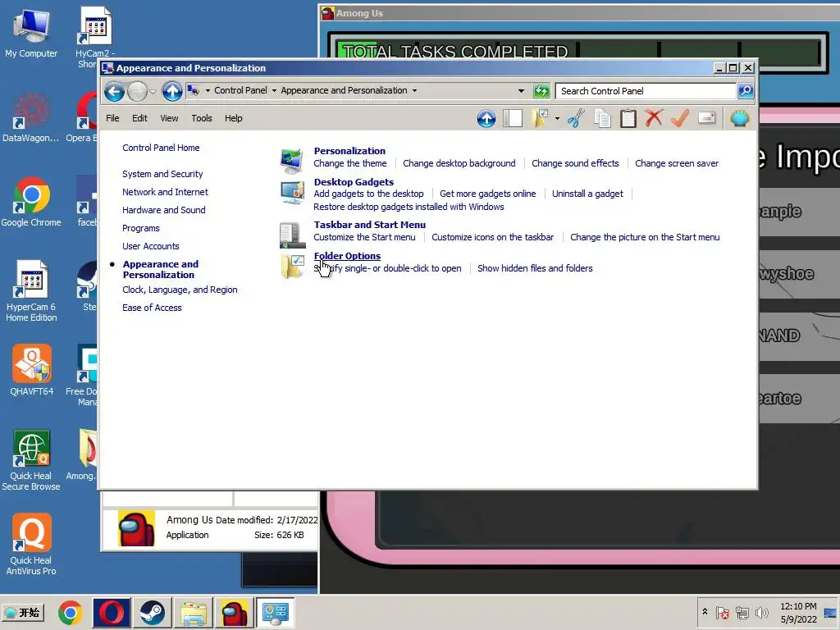Click the orange checkmark Properties icon
Image resolution: width=840 pixels, height=630 pixels.
(680, 118)
